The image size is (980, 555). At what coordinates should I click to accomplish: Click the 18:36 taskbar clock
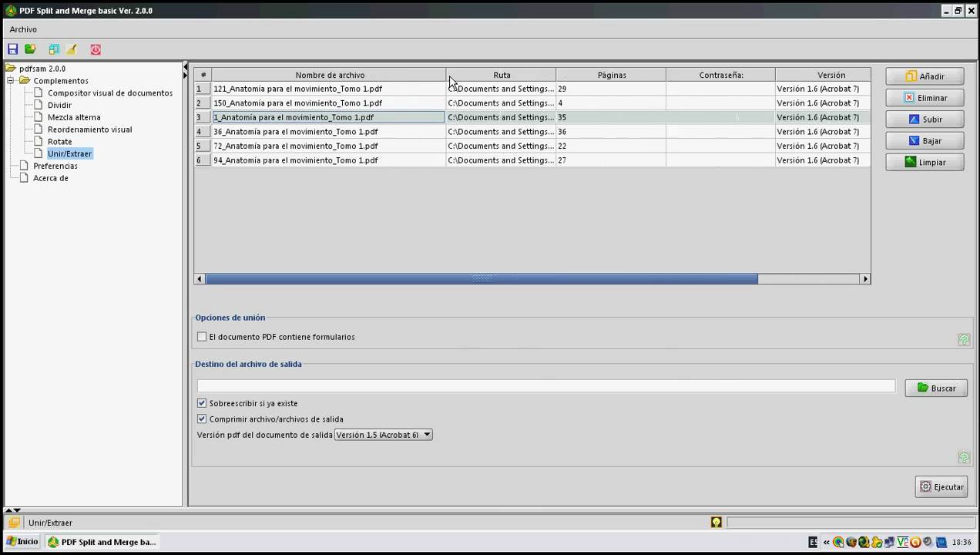pyautogui.click(x=961, y=542)
